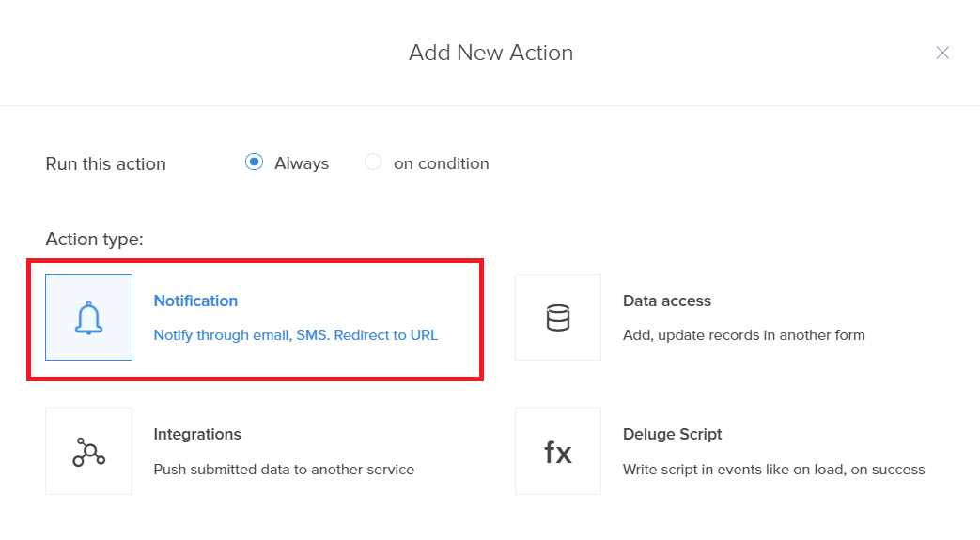Choose the Data access database icon

point(558,317)
